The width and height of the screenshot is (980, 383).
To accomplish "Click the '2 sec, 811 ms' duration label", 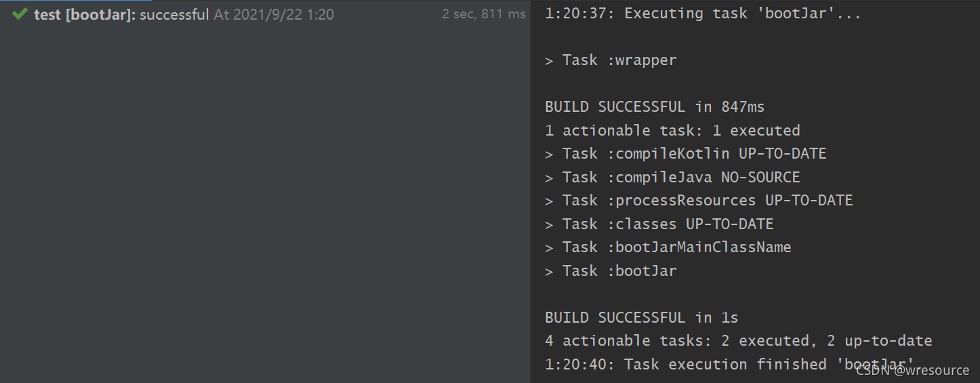I will pyautogui.click(x=483, y=14).
